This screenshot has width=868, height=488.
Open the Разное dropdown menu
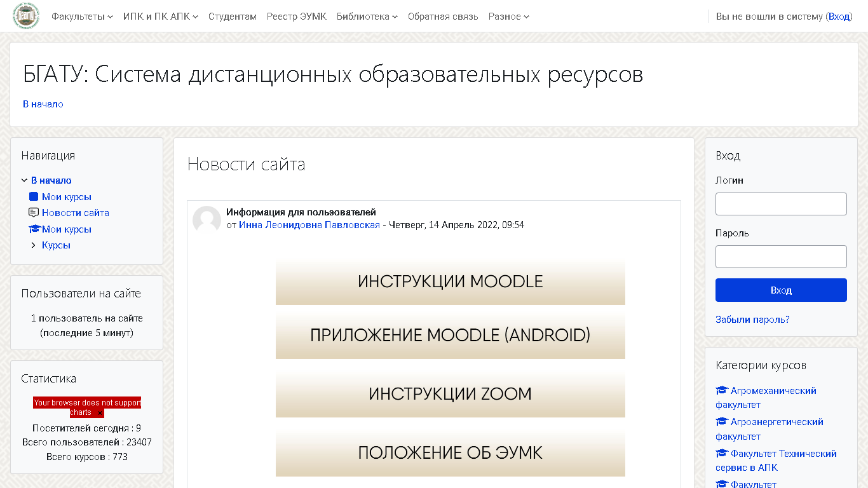(x=508, y=17)
